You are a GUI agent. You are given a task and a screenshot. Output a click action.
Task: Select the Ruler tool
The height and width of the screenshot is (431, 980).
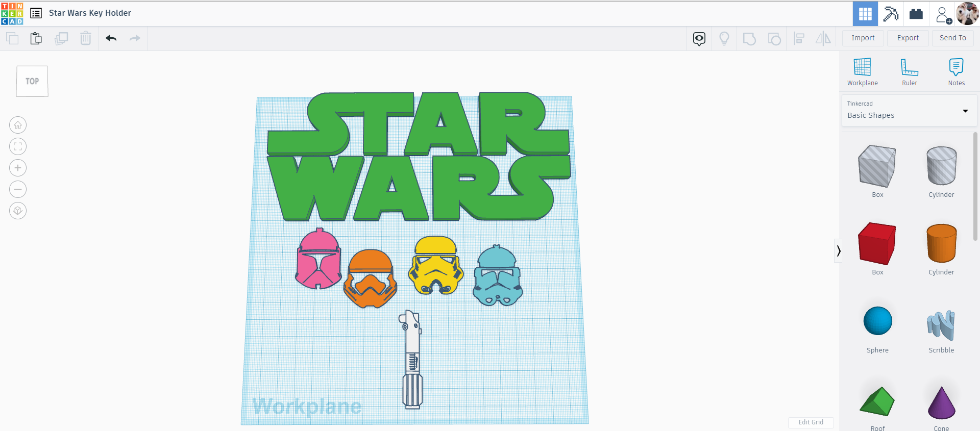910,72
